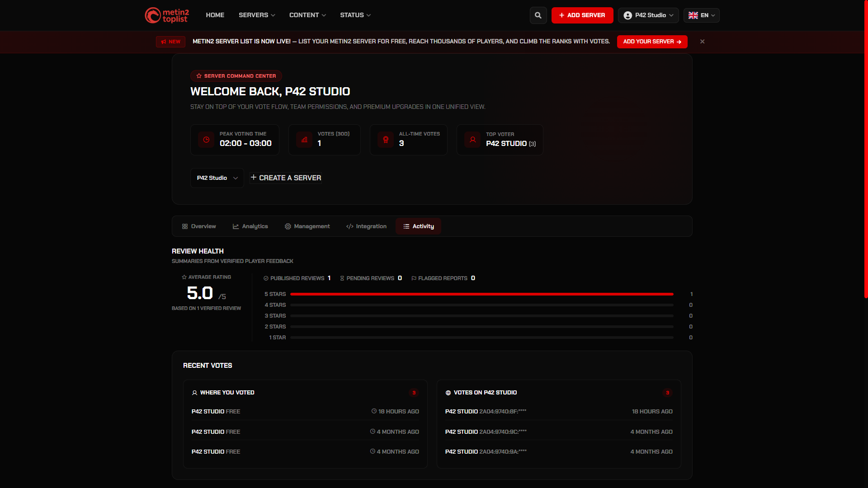Click the globe icon on Votes on P42 Studio
The height and width of the screenshot is (488, 868).
point(448,393)
